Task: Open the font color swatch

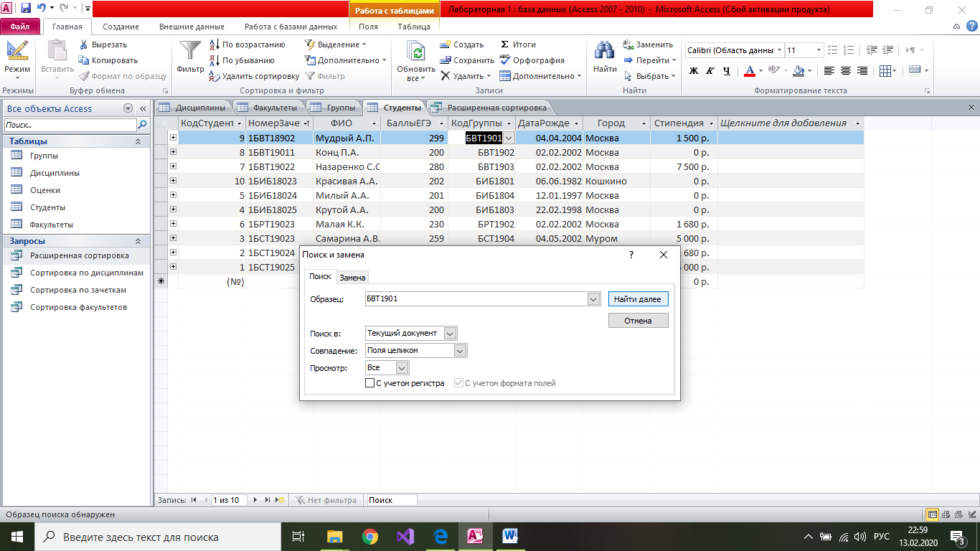Action: click(x=749, y=70)
